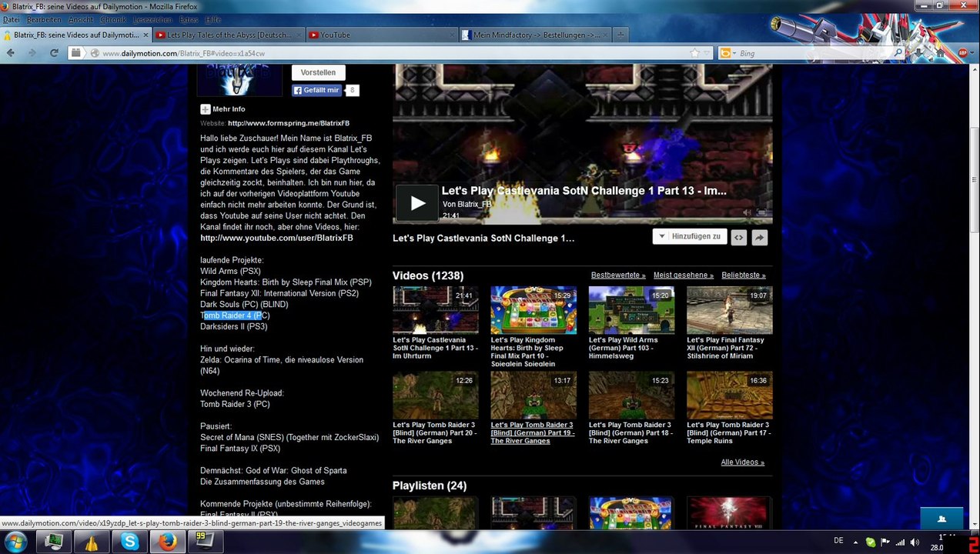Click the 'Vorstellen' button
The width and height of the screenshot is (980, 554).
coord(318,72)
